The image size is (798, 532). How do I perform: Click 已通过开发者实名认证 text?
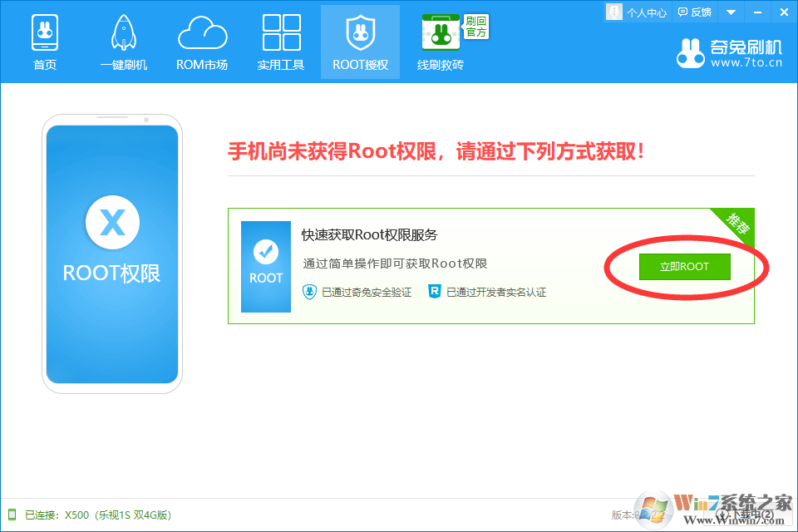(x=496, y=293)
